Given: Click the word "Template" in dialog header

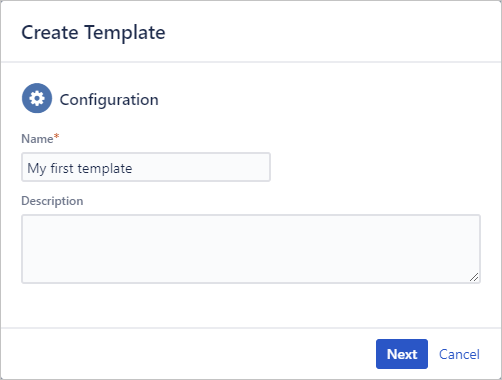Looking at the screenshot, I should [x=125, y=33].
